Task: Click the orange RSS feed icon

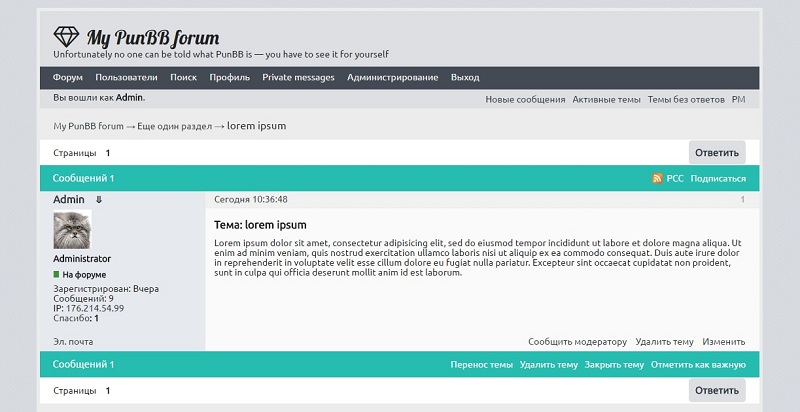Action: pyautogui.click(x=657, y=178)
